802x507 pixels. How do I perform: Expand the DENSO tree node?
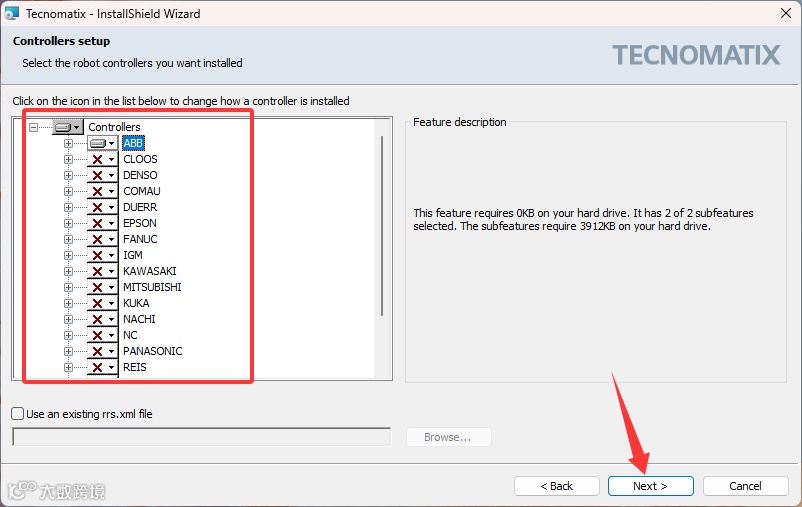(x=68, y=175)
